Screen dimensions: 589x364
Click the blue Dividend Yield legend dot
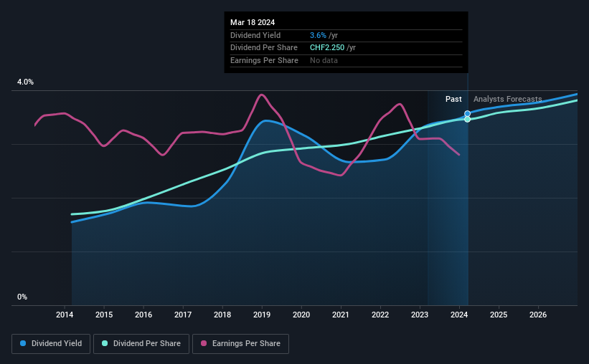[23, 343]
